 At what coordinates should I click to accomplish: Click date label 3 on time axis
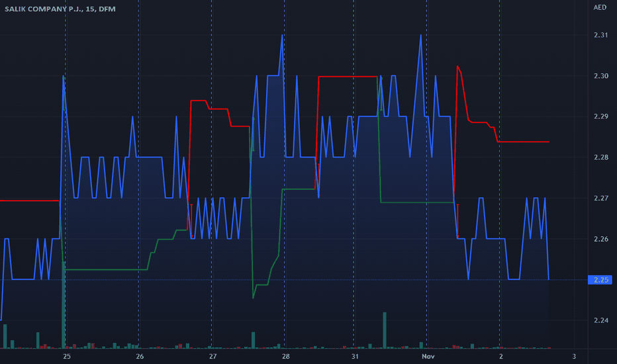(574, 356)
